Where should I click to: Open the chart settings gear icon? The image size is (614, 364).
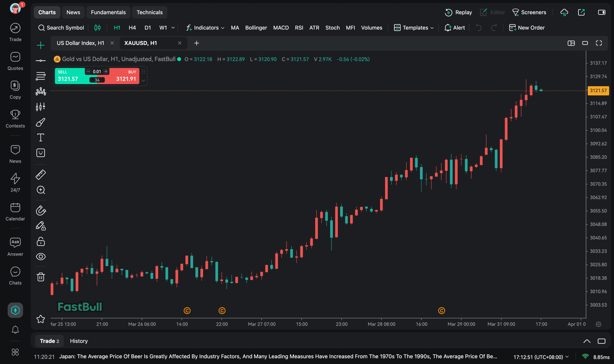(x=598, y=324)
